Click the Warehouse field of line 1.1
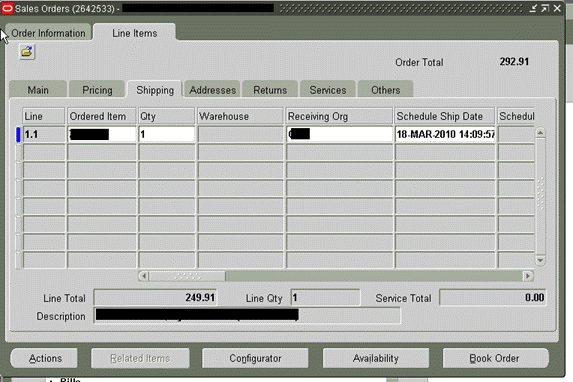 tap(240, 134)
